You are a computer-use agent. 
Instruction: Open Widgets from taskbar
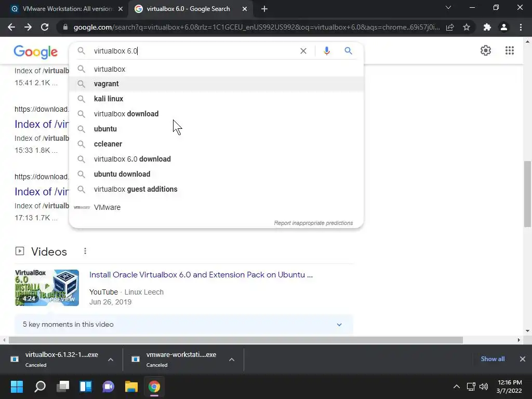[x=86, y=387]
